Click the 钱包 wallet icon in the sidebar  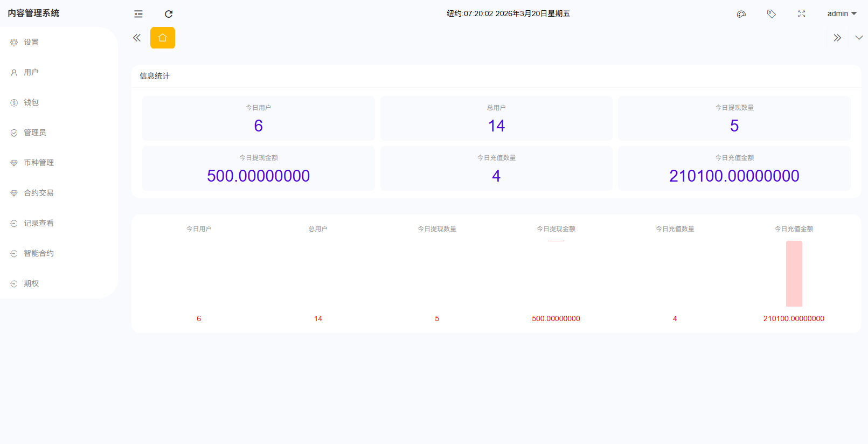(x=14, y=102)
